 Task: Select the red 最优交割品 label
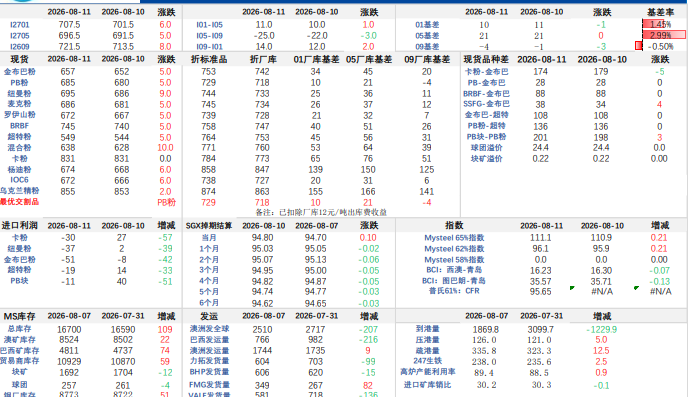19,202
